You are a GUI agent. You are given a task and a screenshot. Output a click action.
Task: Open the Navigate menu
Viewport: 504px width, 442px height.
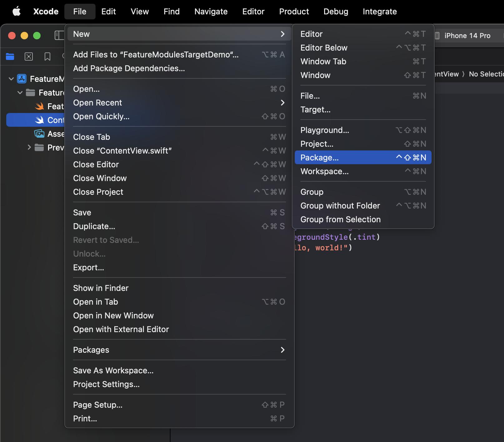211,12
